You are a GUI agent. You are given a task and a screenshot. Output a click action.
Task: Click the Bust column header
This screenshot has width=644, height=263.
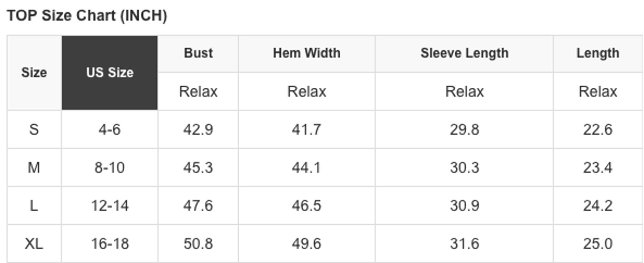[x=198, y=54]
